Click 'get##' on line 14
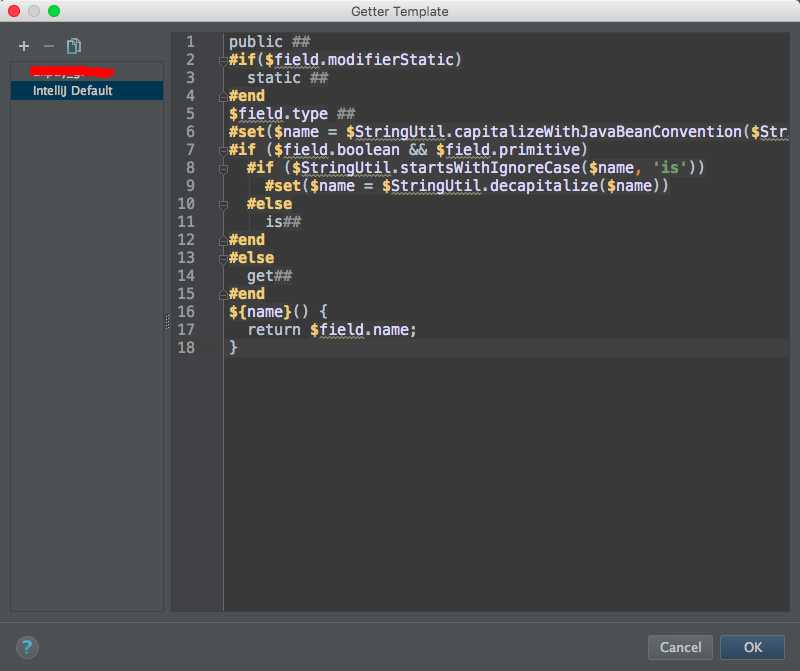Screen dimensions: 800x671 point(269,276)
